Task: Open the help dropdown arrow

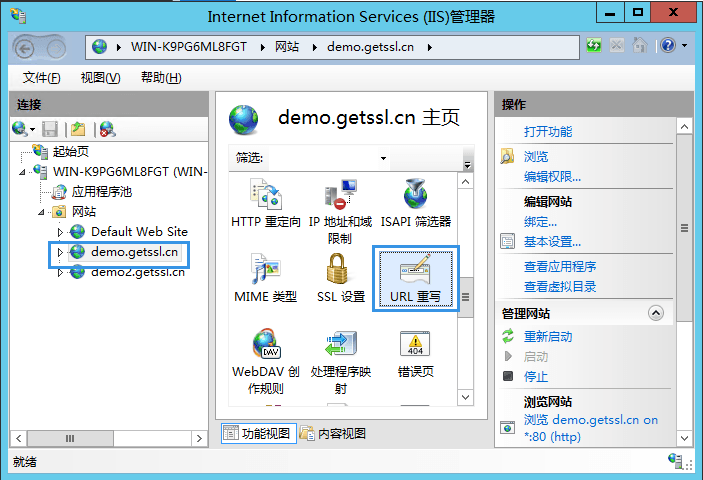Action: point(685,45)
